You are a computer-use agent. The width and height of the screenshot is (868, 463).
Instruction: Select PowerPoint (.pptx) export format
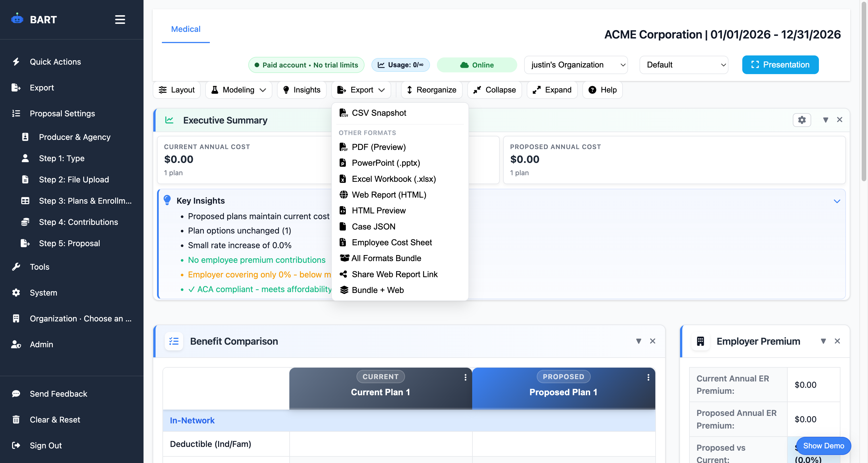tap(386, 163)
